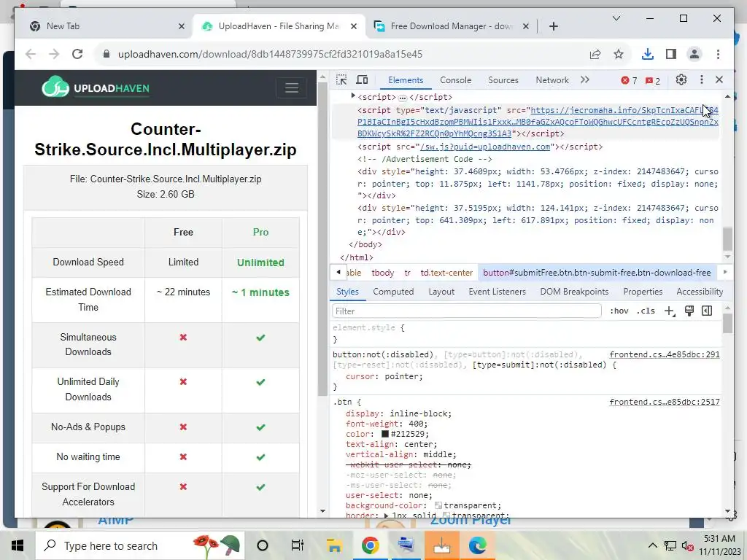Click the red errors count indicator
Image resolution: width=747 pixels, height=560 pixels.
(x=629, y=80)
